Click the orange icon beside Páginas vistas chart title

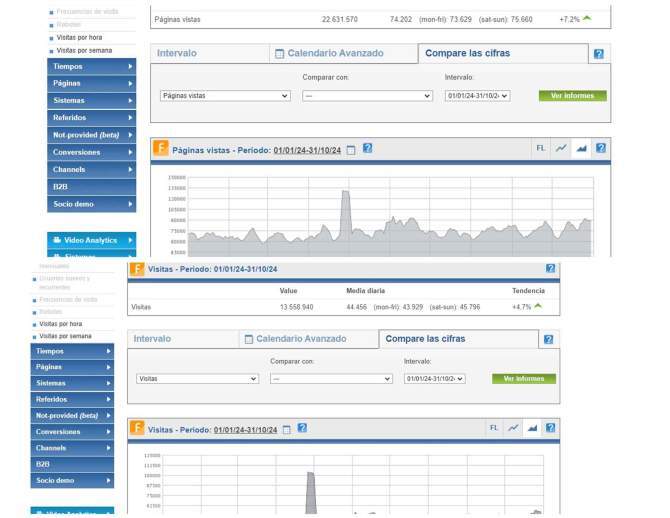161,149
